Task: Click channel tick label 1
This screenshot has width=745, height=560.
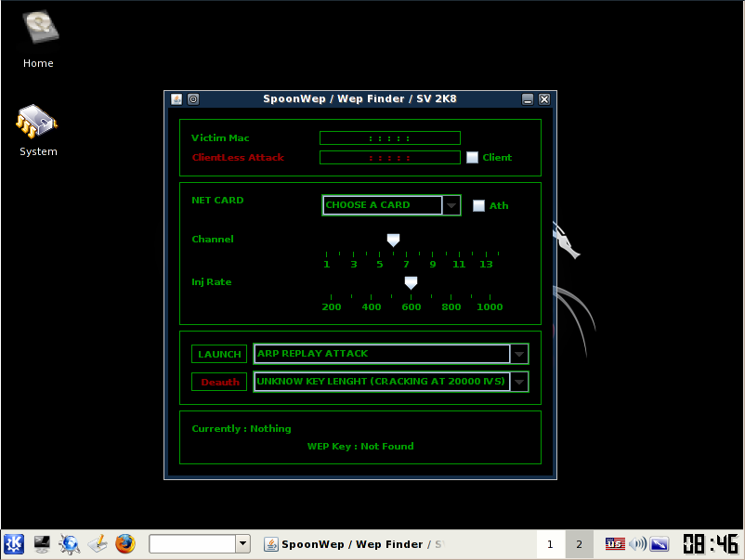Action: 326,264
